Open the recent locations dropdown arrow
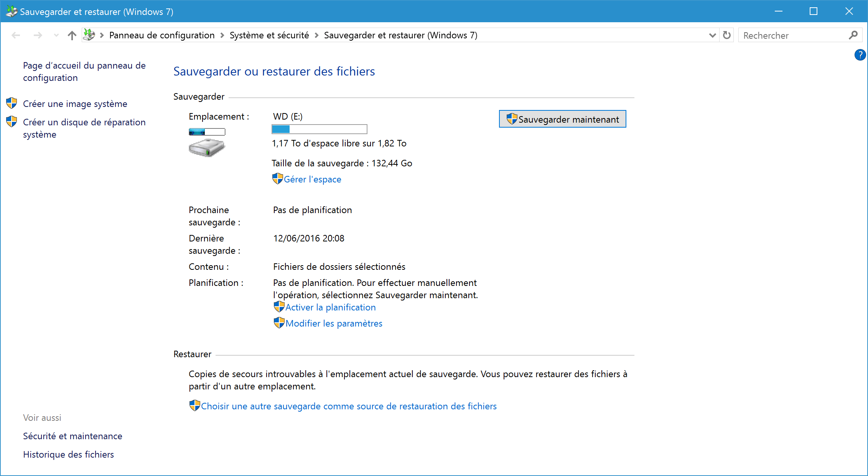The width and height of the screenshot is (868, 476). (x=56, y=35)
